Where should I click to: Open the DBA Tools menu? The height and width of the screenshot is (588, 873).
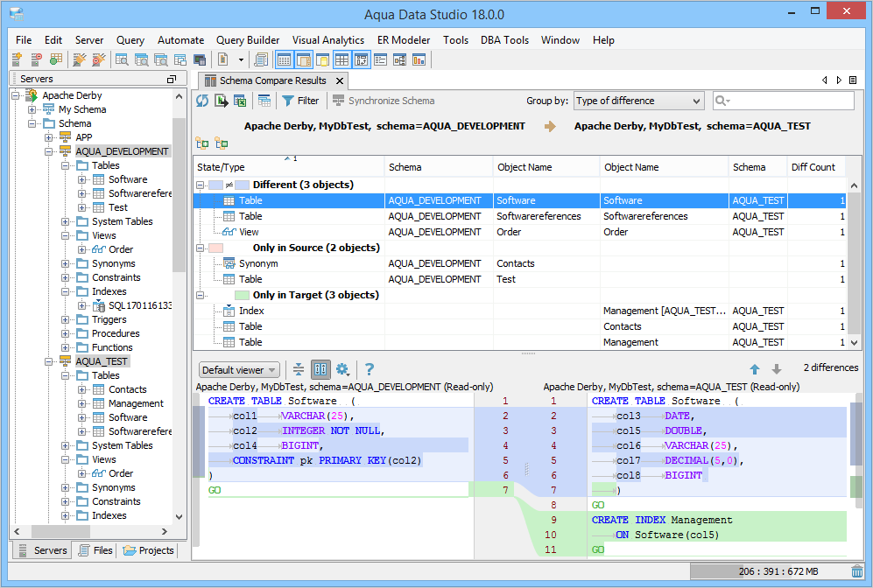coord(504,40)
